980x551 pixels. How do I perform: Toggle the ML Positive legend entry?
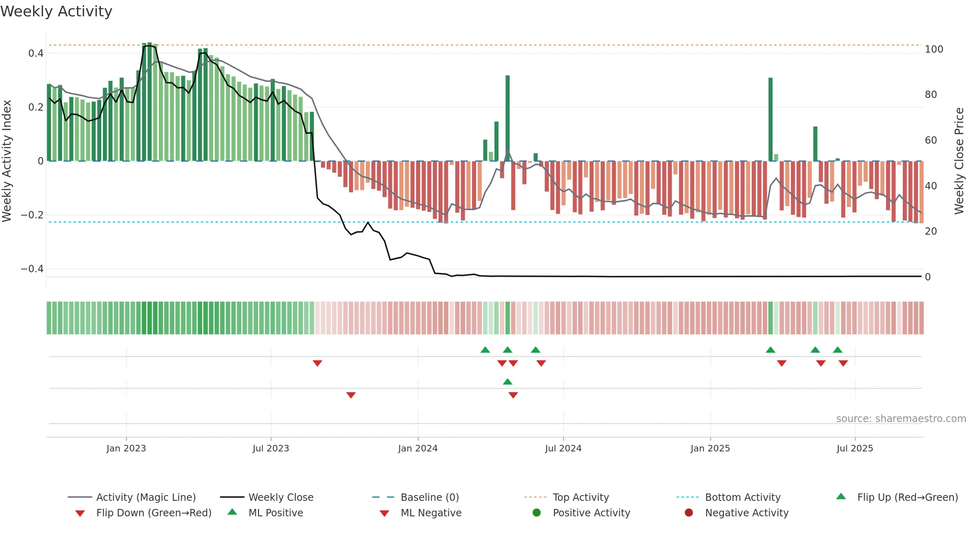[x=265, y=513]
